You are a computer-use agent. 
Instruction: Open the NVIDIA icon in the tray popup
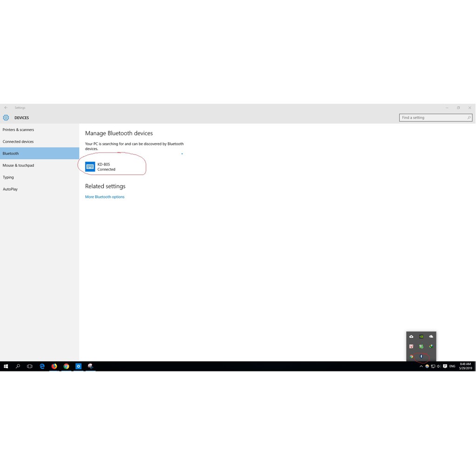(x=421, y=337)
